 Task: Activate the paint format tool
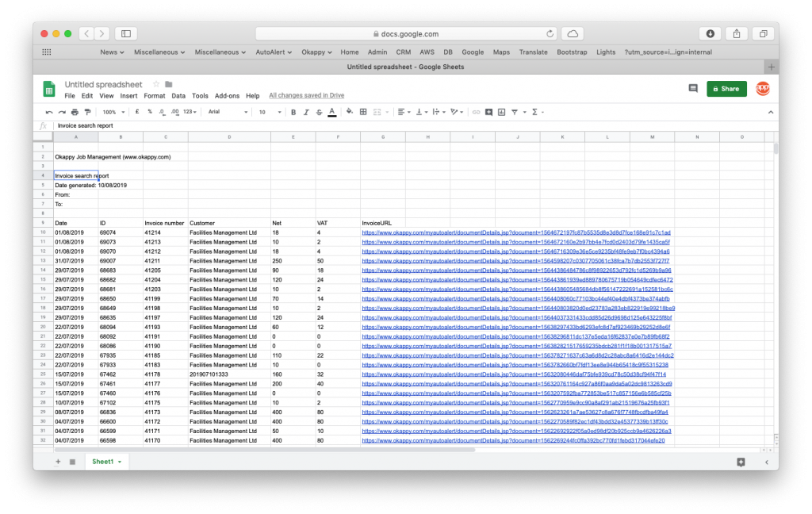87,112
